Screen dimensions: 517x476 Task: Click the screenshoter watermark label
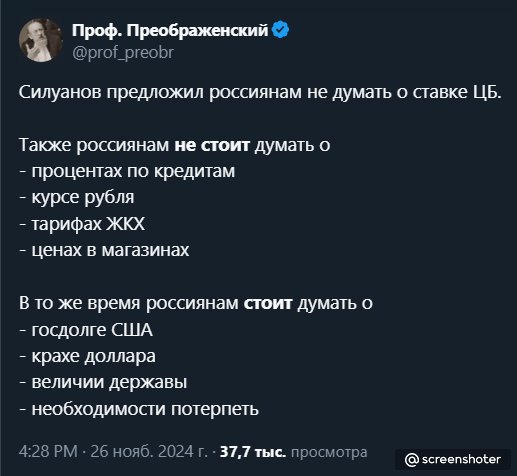click(461, 459)
